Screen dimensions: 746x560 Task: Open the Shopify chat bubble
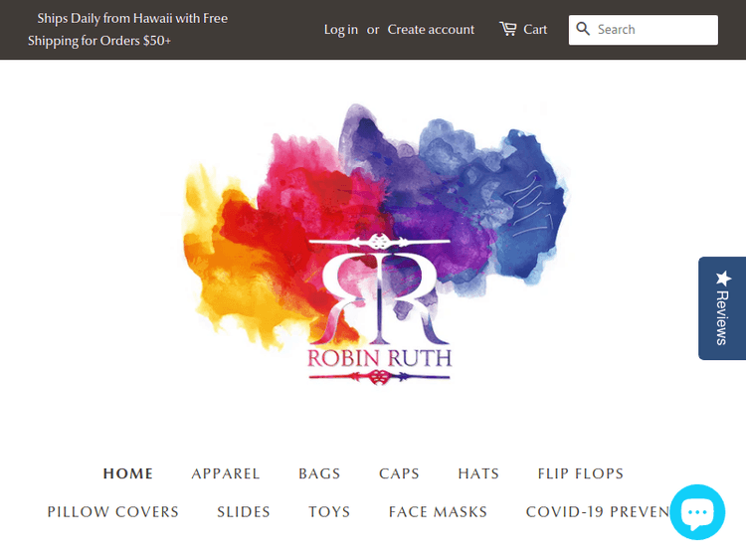click(697, 512)
